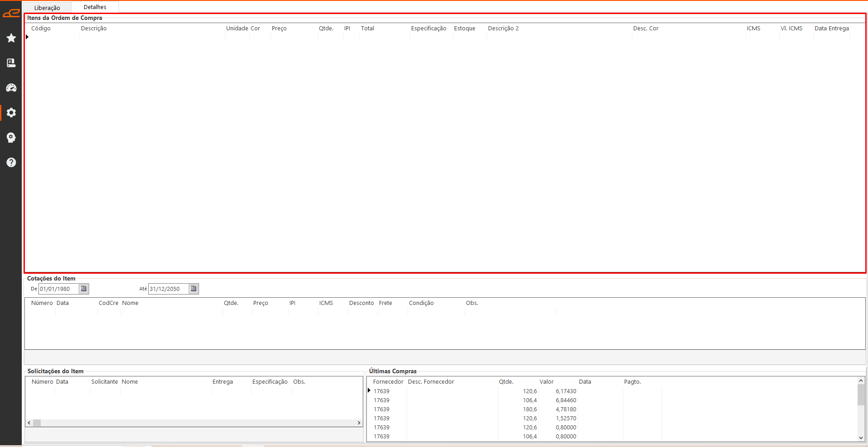Screen dimensions: 868x447
Task: Click the Até date field showing 31/12/2050
Action: point(168,289)
